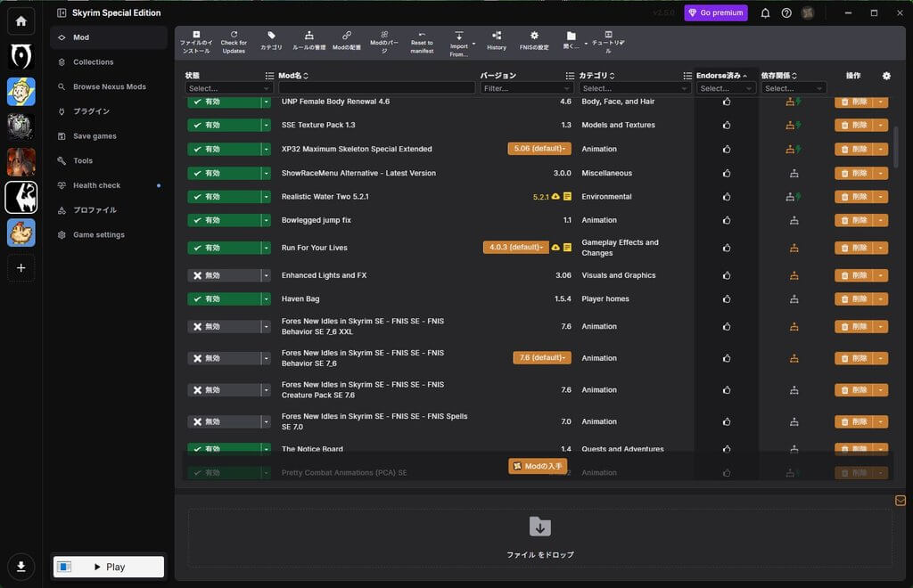Screen dimensions: 913x588
Task: Select the Fallout Vault Boy game icon
Action: click(x=21, y=91)
